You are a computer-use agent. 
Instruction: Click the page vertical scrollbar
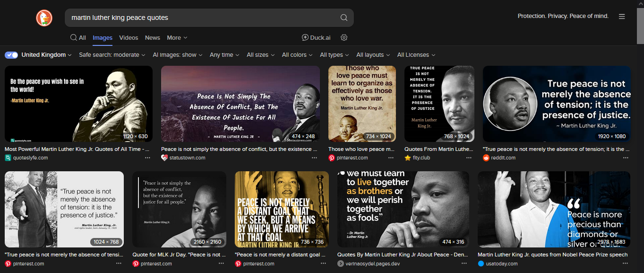(x=640, y=142)
